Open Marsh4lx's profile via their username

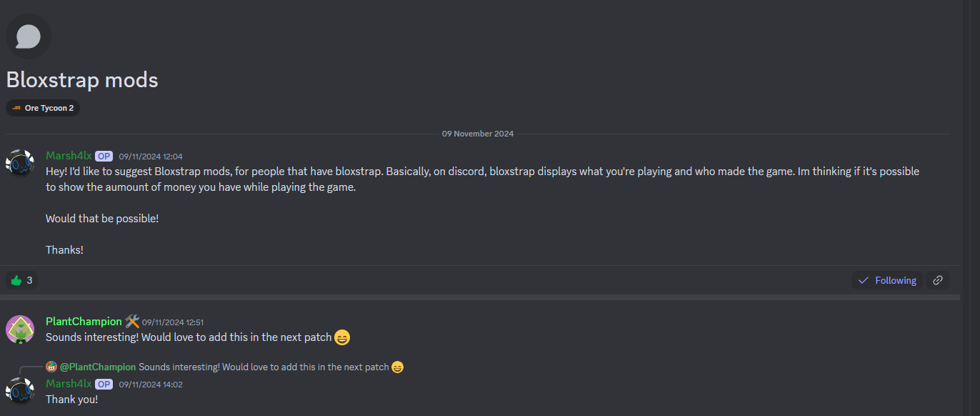pos(69,155)
